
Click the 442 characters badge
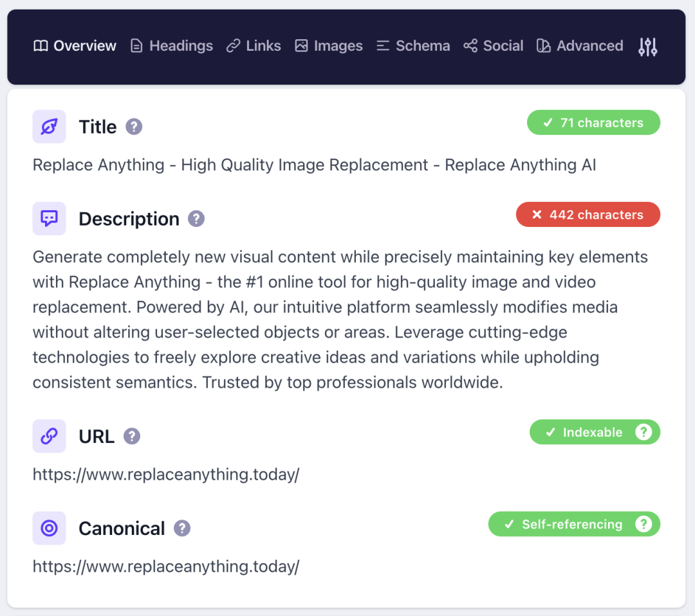pos(588,215)
